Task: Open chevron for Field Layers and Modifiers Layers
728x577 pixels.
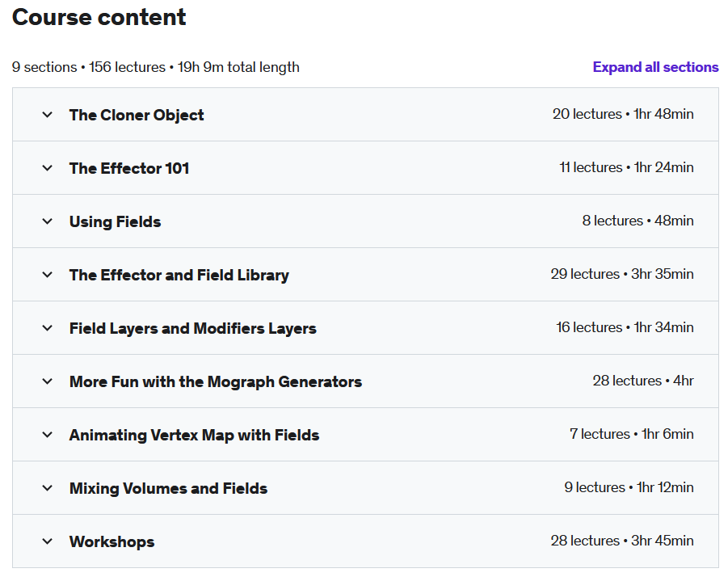Action: click(48, 328)
